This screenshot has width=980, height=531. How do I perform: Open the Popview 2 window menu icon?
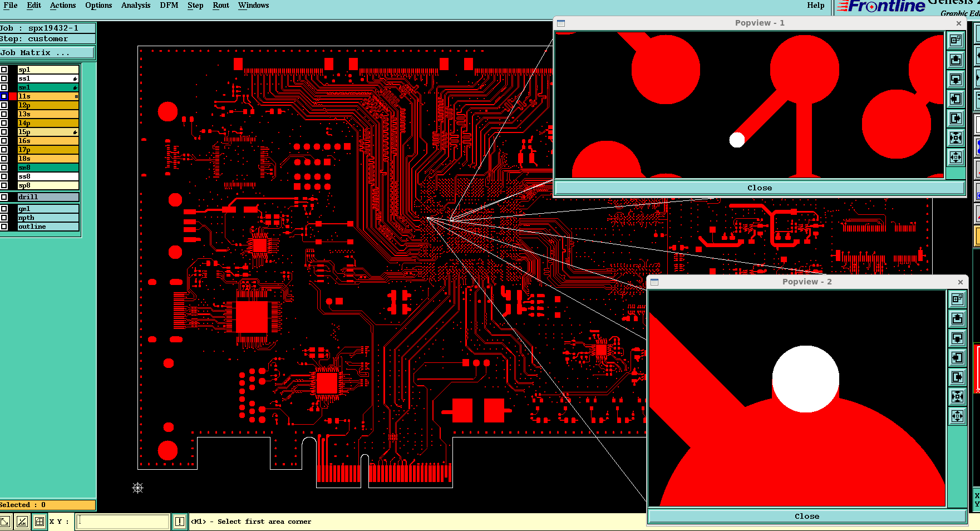point(654,282)
